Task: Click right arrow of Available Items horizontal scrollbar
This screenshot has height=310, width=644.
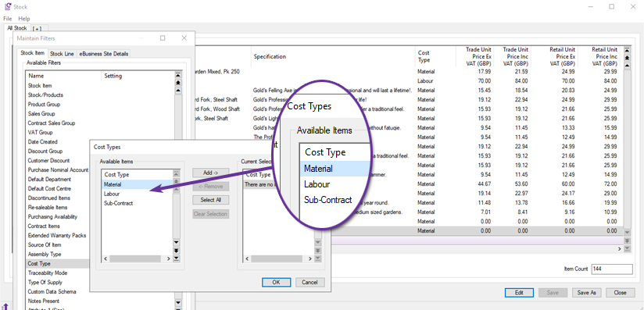Action: coord(168,258)
